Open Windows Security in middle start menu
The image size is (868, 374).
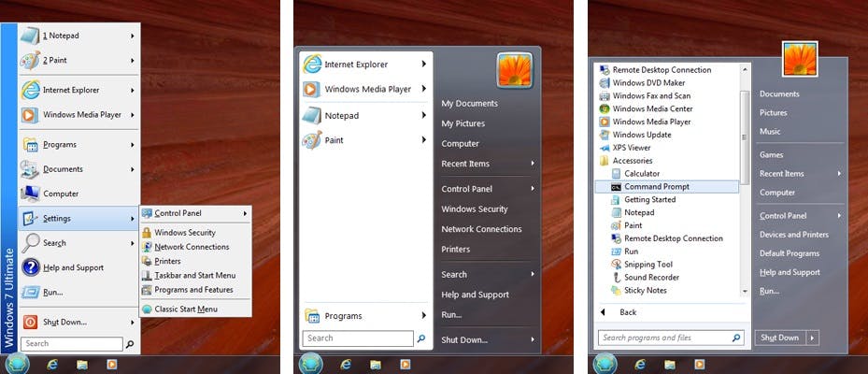click(475, 209)
